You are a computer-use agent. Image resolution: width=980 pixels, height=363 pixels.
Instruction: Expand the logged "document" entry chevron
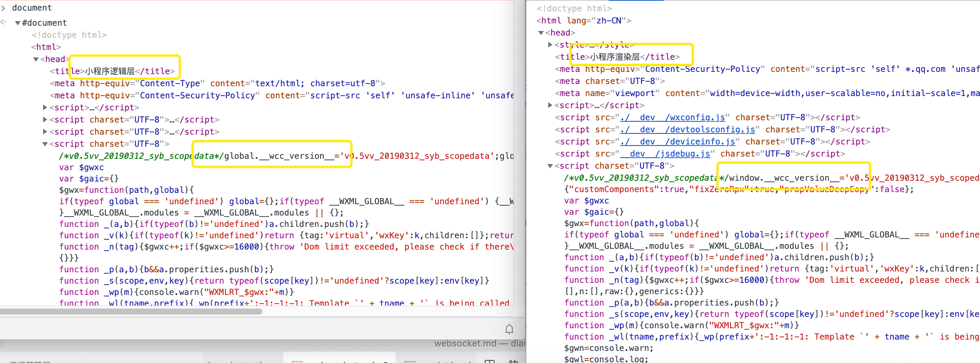pos(3,8)
